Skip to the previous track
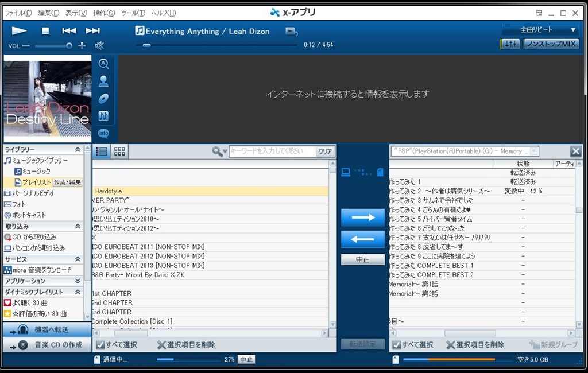The image size is (588, 373). pos(69,31)
